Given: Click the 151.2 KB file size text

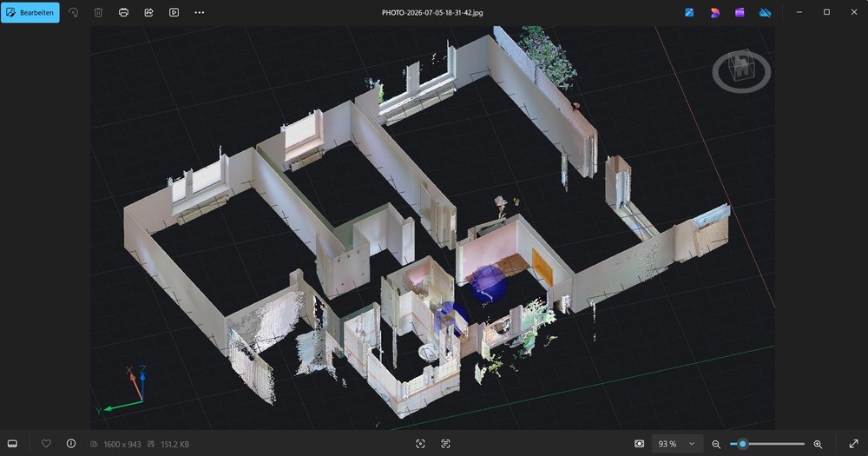Looking at the screenshot, I should [x=175, y=445].
